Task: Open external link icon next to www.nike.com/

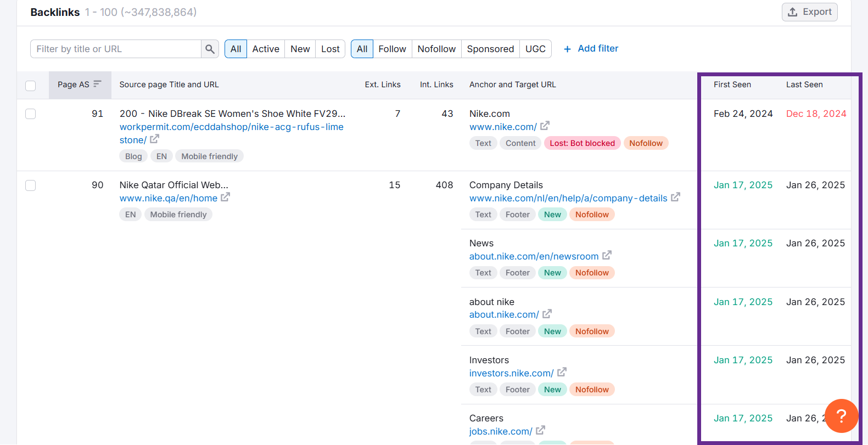Action: [545, 126]
